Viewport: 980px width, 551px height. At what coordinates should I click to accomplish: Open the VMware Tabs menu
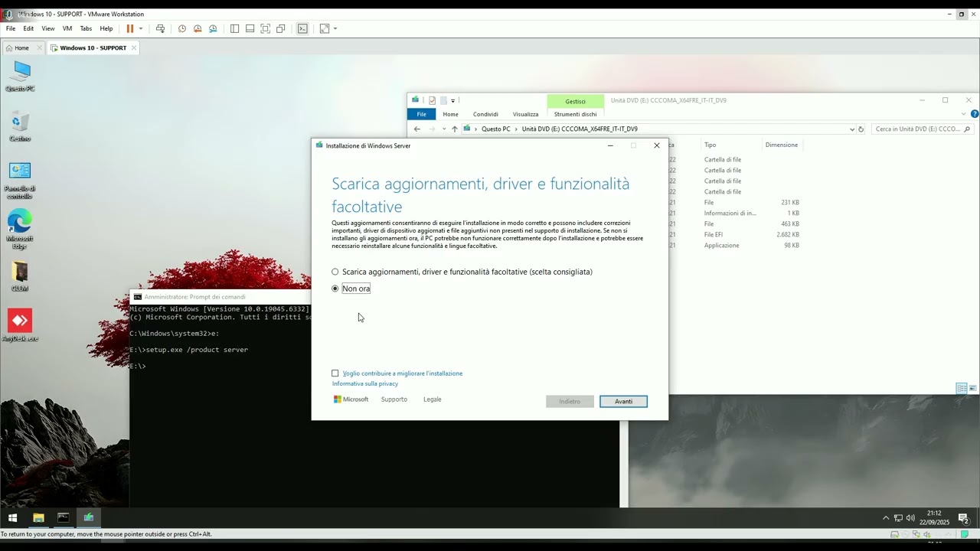86,28
